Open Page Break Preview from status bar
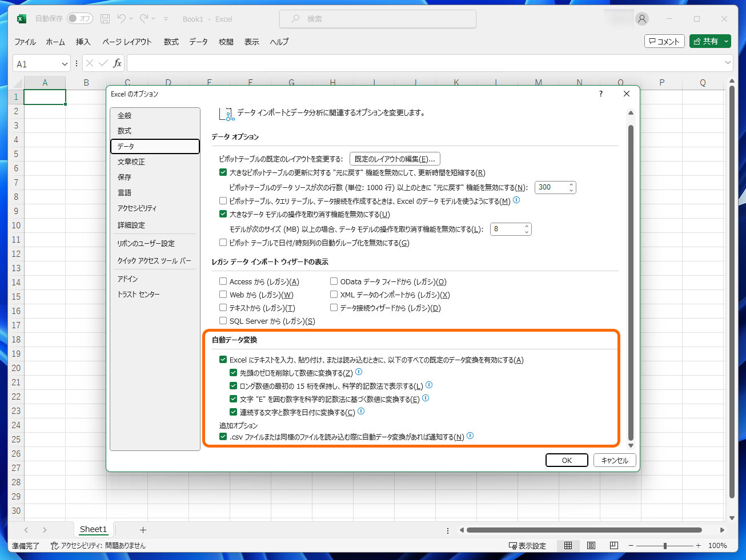The image size is (746, 560). pyautogui.click(x=613, y=546)
